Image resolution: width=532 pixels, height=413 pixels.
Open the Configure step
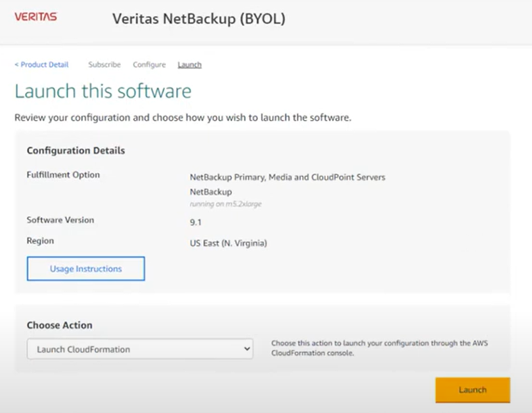pyautogui.click(x=149, y=64)
